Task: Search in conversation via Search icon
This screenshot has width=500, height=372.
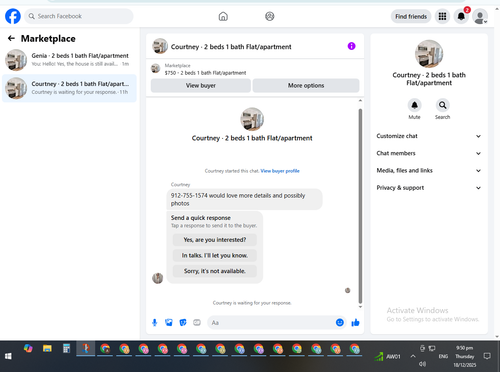Action: pos(442,105)
